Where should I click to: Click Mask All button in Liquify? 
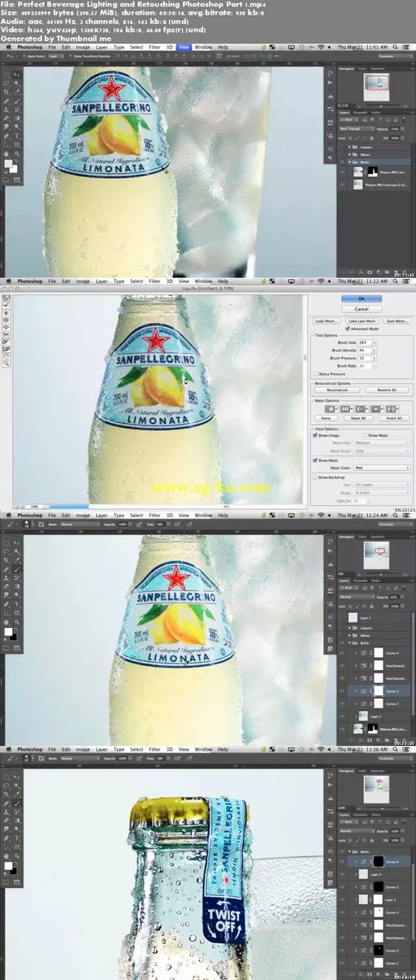point(358,418)
